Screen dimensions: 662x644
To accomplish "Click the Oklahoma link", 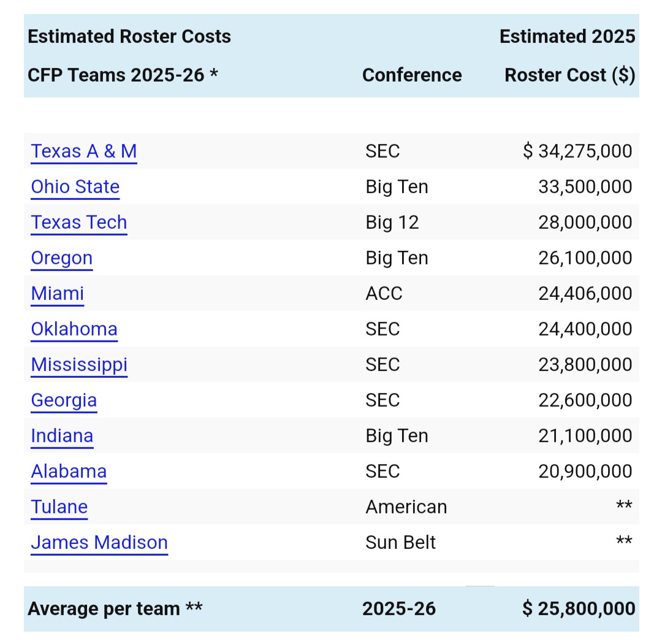I will click(x=74, y=329).
